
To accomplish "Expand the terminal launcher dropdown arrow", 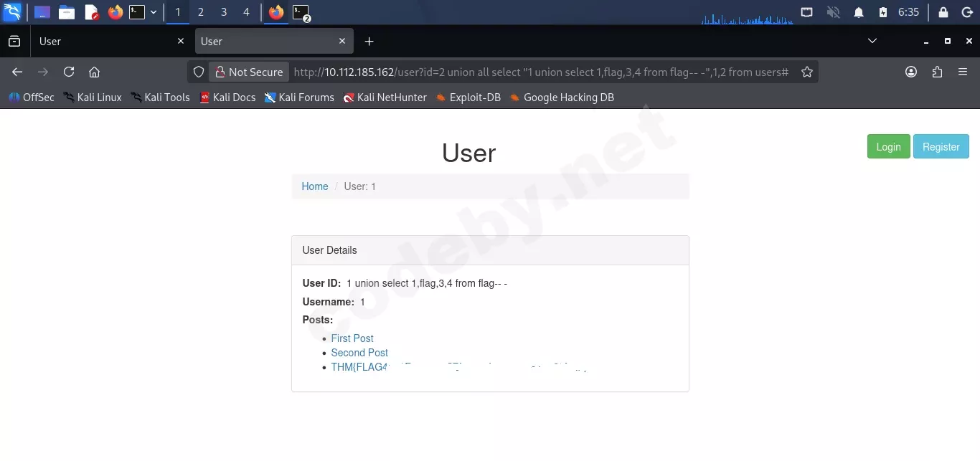I will [154, 12].
